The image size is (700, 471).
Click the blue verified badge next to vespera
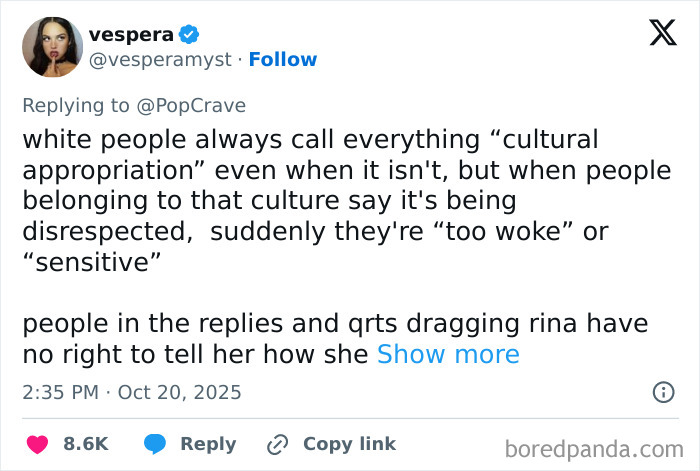[x=187, y=35]
